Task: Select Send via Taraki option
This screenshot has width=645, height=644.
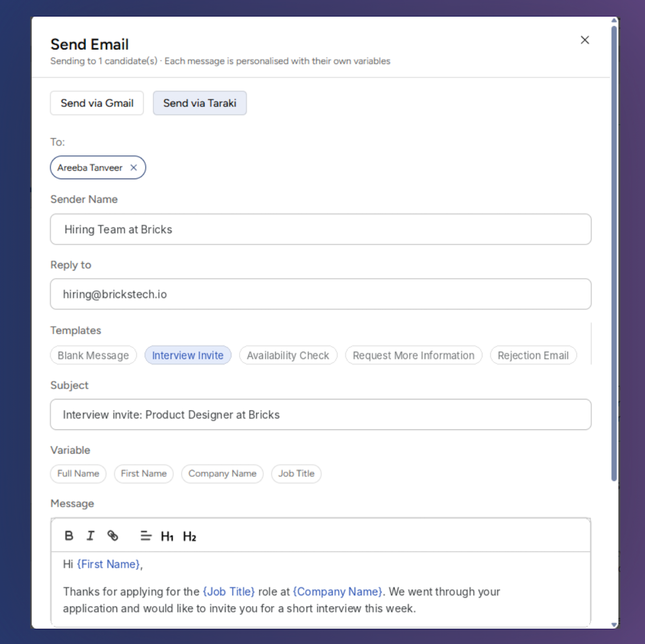Action: click(200, 103)
